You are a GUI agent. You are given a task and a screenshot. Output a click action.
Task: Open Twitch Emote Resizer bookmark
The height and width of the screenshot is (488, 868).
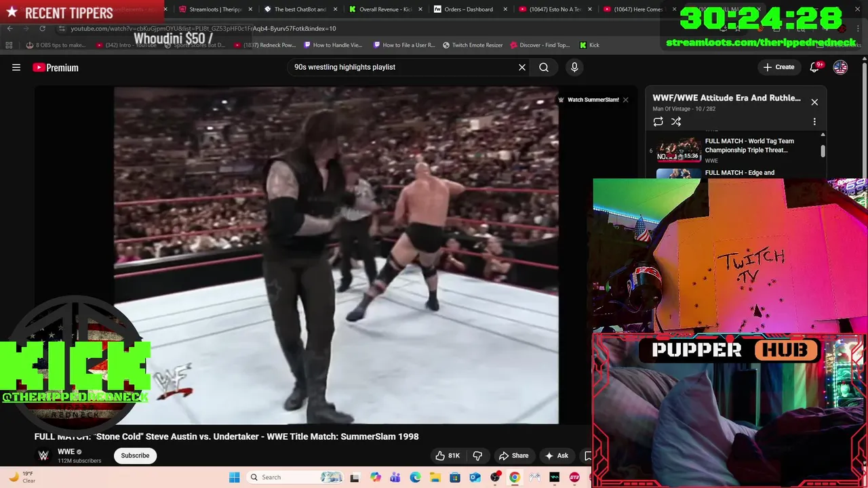coord(473,45)
